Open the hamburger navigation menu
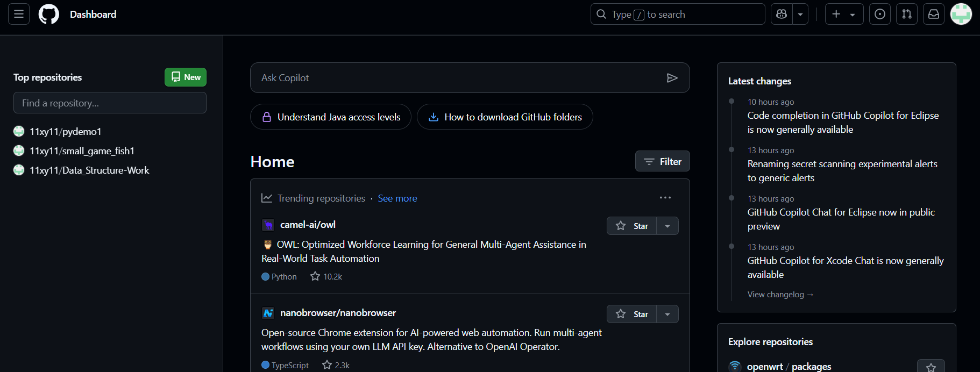The height and width of the screenshot is (372, 980). (19, 14)
